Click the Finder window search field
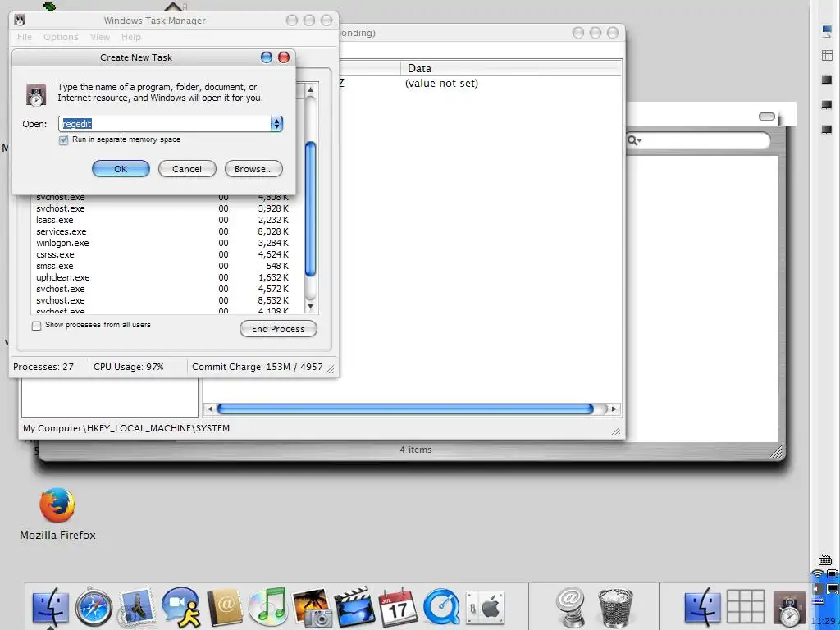 698,140
